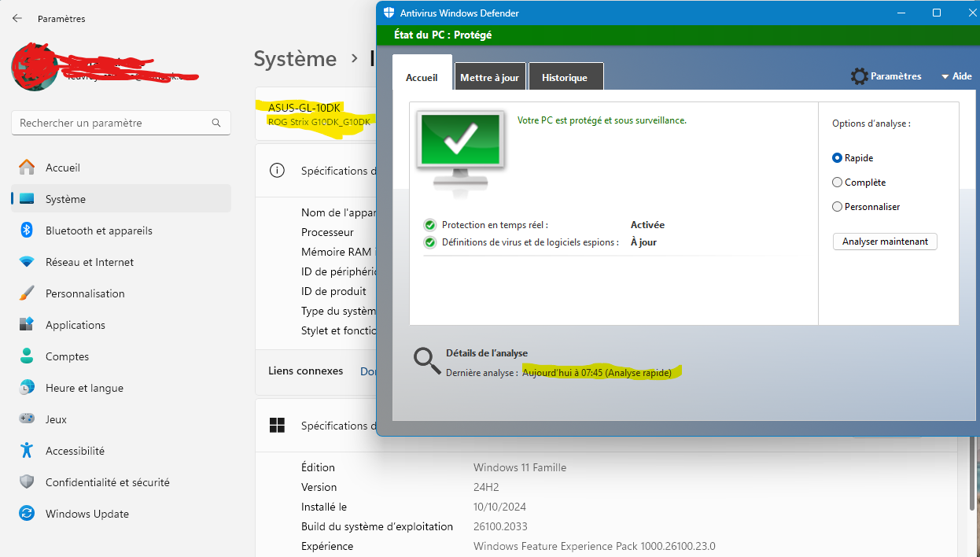Click green check next to Protection en temps réel
Viewport: 980px width, 557px height.
tap(429, 225)
